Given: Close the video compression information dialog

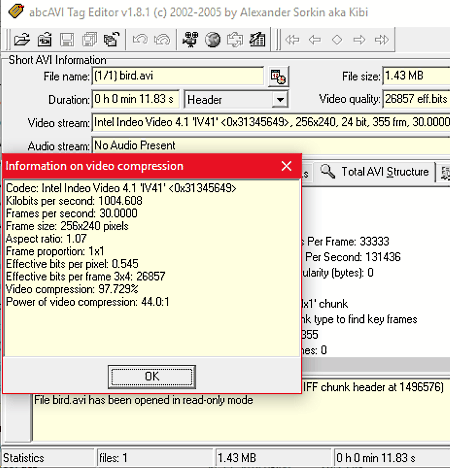Looking at the screenshot, I should point(286,166).
